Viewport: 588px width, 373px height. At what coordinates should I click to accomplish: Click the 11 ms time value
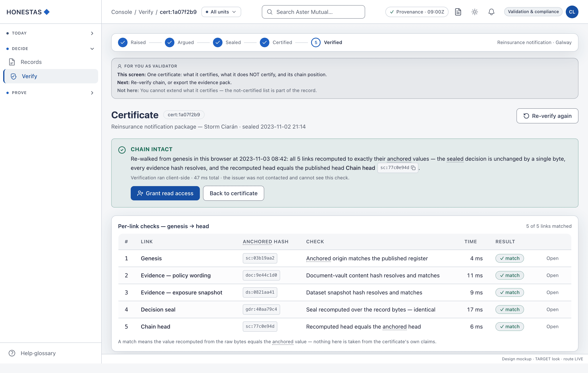point(475,275)
